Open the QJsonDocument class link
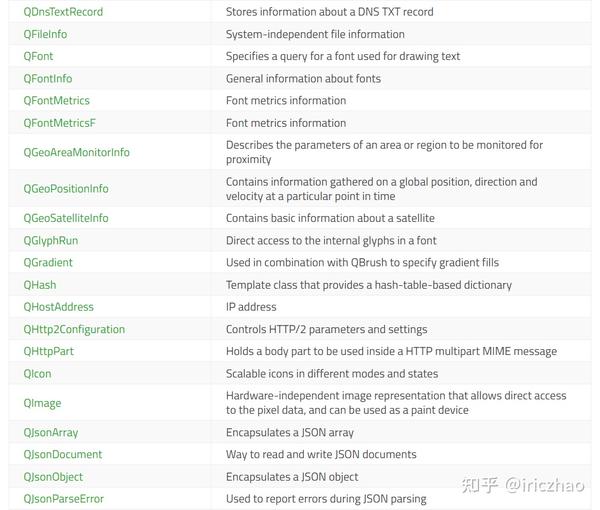Screen dimensions: 600x510 click(63, 454)
